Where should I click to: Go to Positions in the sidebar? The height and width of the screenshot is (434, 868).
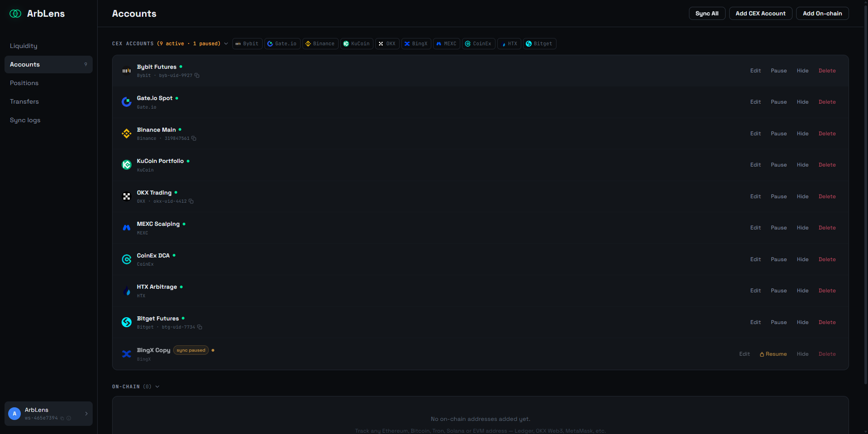pyautogui.click(x=48, y=83)
